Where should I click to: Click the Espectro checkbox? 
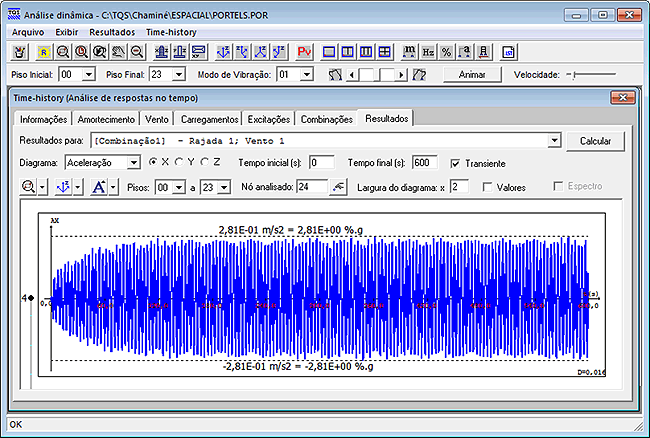coord(558,186)
